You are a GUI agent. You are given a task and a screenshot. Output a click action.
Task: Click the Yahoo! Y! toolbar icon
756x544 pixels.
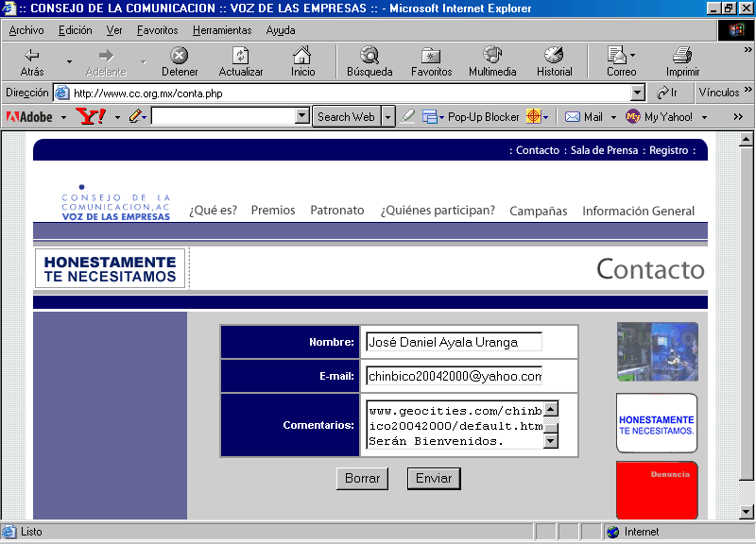91,117
